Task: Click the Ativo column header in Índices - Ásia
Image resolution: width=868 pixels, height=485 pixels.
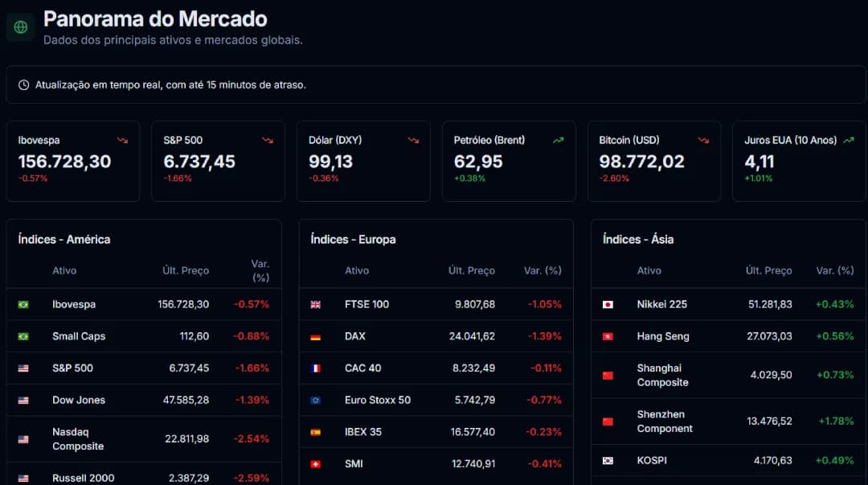Action: (x=649, y=270)
